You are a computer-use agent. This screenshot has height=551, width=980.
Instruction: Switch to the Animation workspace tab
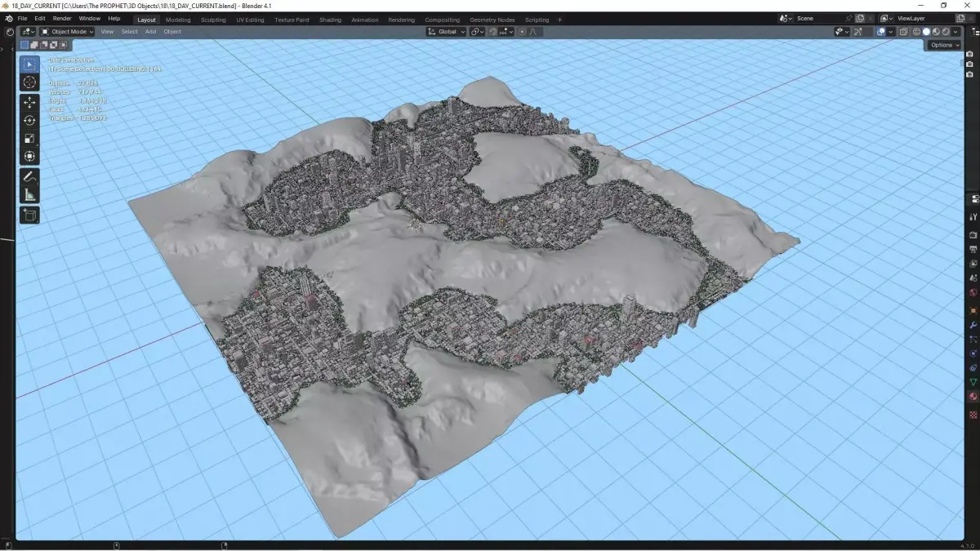365,20
